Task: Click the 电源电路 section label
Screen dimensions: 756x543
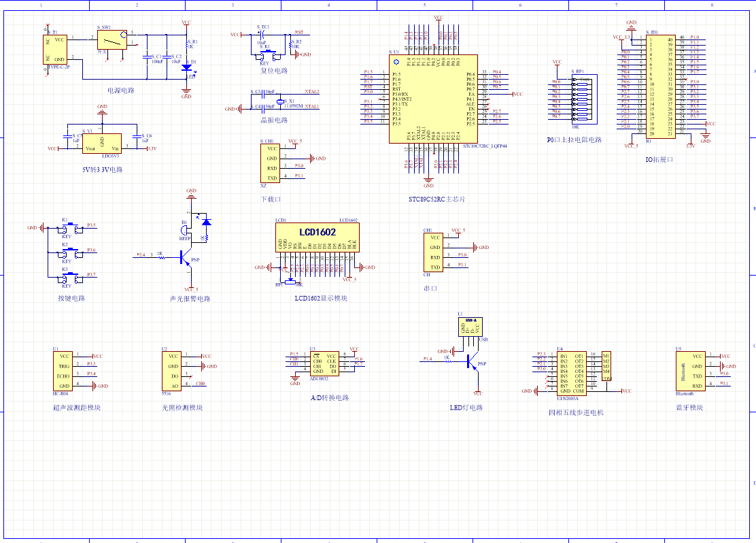Action: [120, 90]
